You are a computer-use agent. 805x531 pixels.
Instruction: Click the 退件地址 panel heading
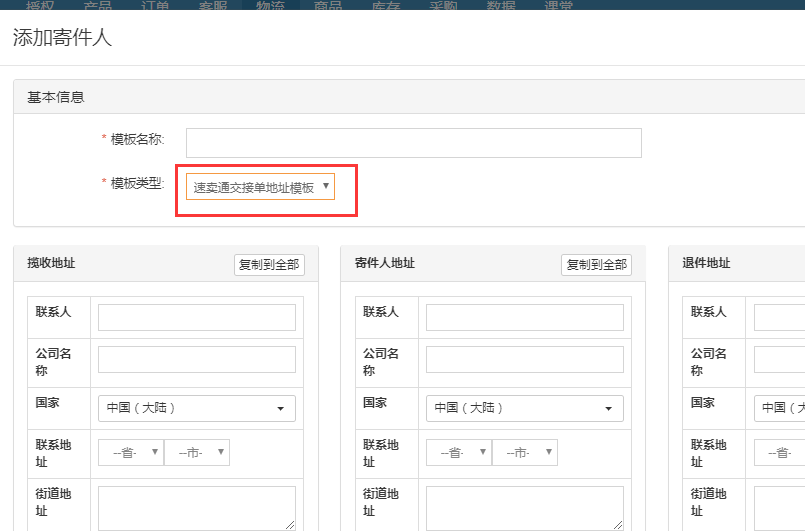pos(706,263)
